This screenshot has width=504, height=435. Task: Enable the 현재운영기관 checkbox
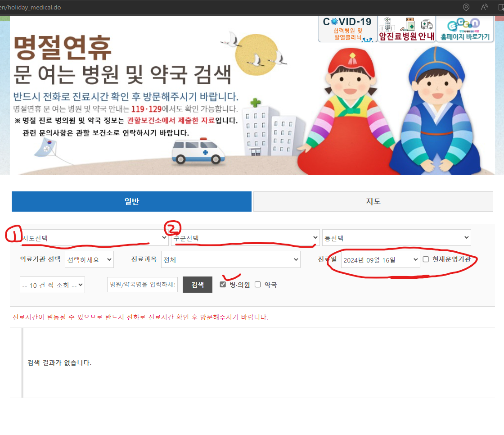coord(425,258)
